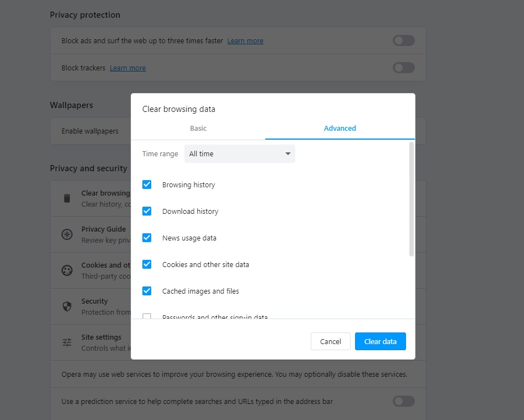Viewport: 524px width, 420px height.
Task: Click the Clear data button
Action: (x=380, y=341)
